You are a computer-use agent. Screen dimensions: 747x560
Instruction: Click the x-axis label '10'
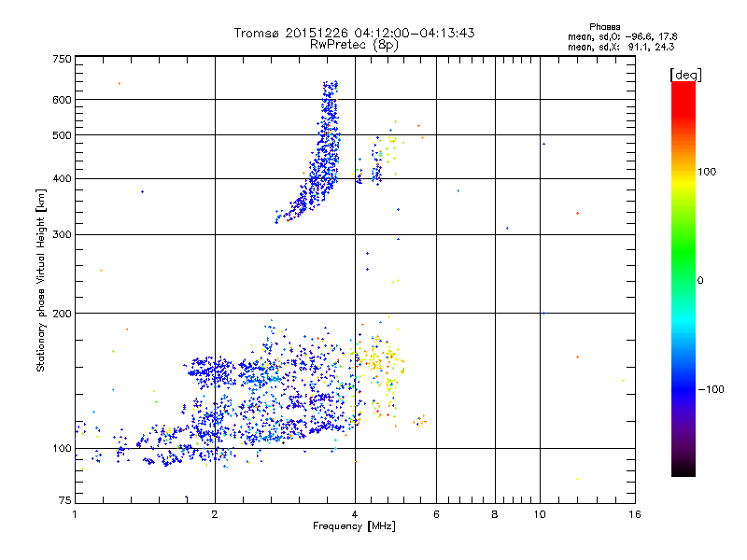[540, 514]
